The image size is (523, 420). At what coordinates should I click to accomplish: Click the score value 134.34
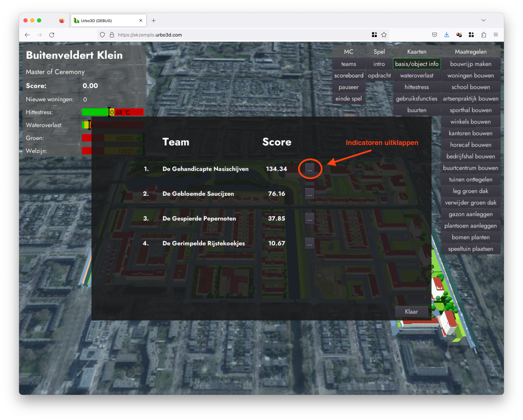tap(276, 169)
